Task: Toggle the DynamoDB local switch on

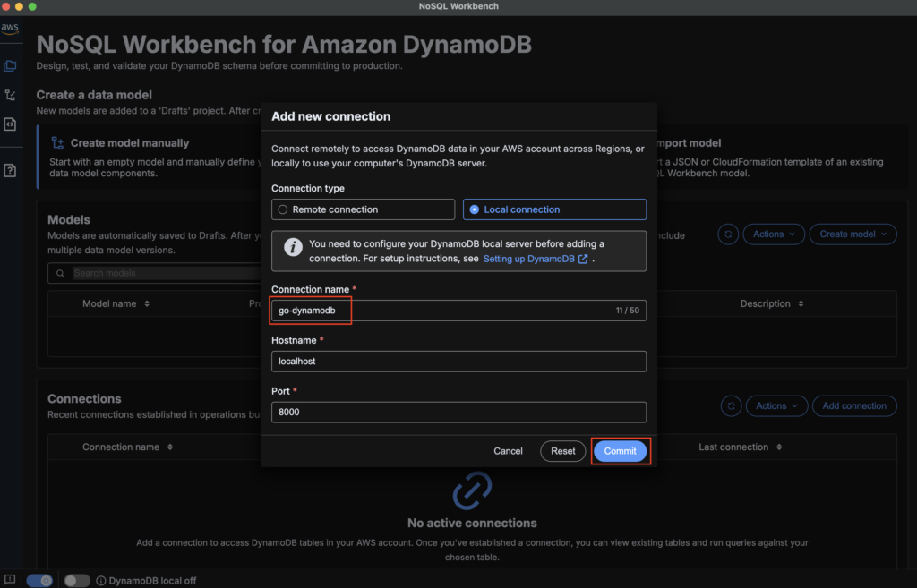Action: tap(76, 581)
